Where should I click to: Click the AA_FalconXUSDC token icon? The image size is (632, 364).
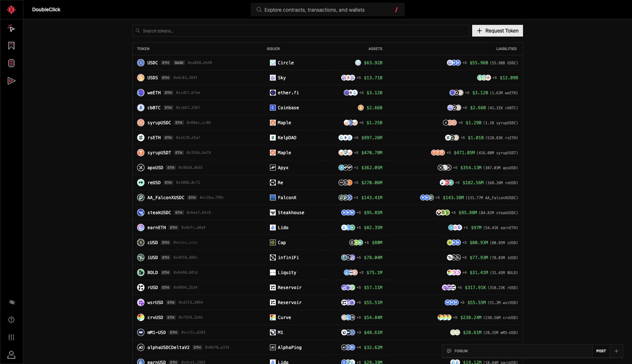[x=141, y=198]
